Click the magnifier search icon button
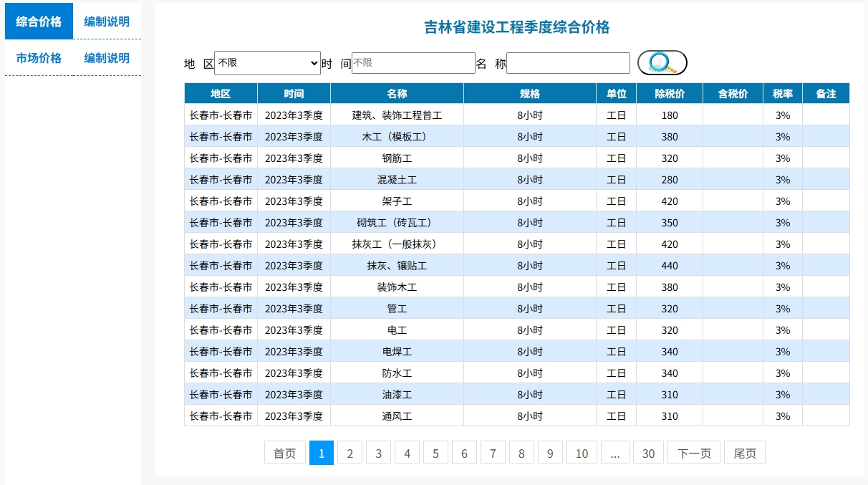Viewport: 868px width, 485px height. 662,63
